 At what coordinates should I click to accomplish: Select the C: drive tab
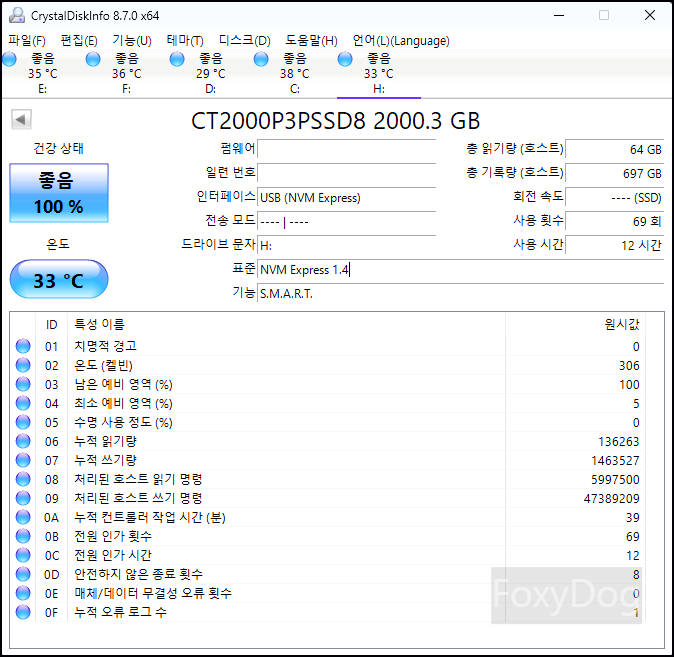click(x=294, y=74)
